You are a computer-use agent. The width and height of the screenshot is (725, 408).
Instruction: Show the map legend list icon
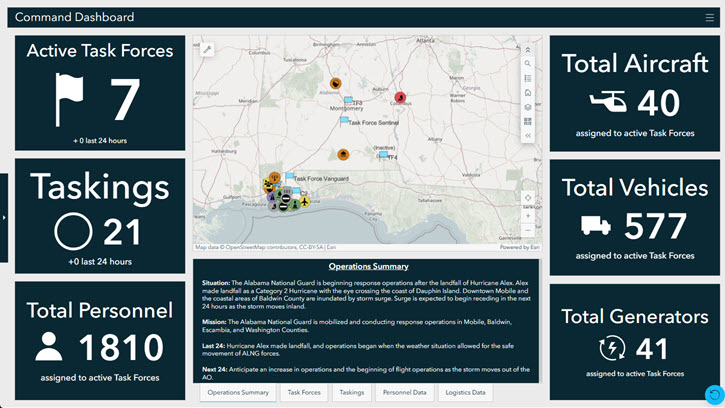(x=528, y=78)
